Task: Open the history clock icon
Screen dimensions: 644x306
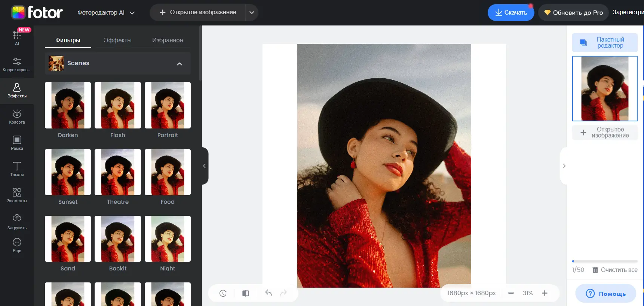Action: tap(223, 293)
